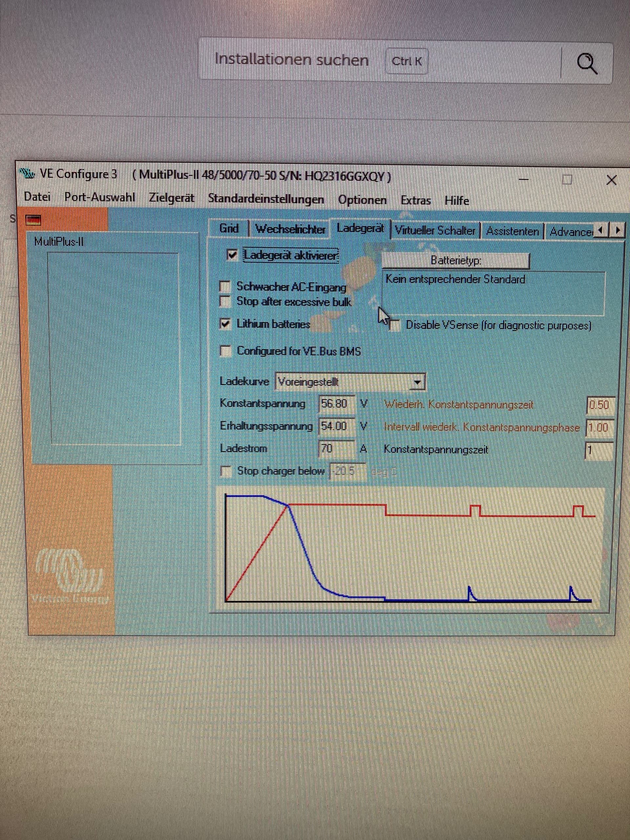Switch to the Grid tab
The width and height of the screenshot is (630, 840).
(229, 229)
